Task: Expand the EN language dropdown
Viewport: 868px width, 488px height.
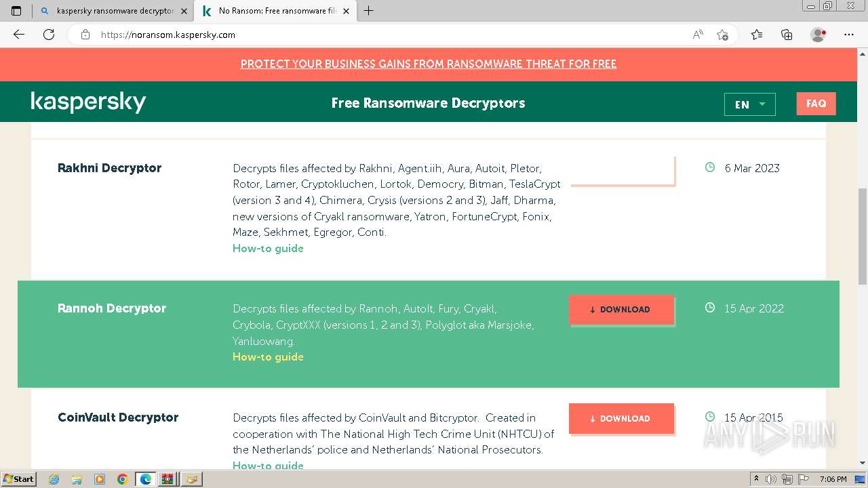Action: point(749,104)
